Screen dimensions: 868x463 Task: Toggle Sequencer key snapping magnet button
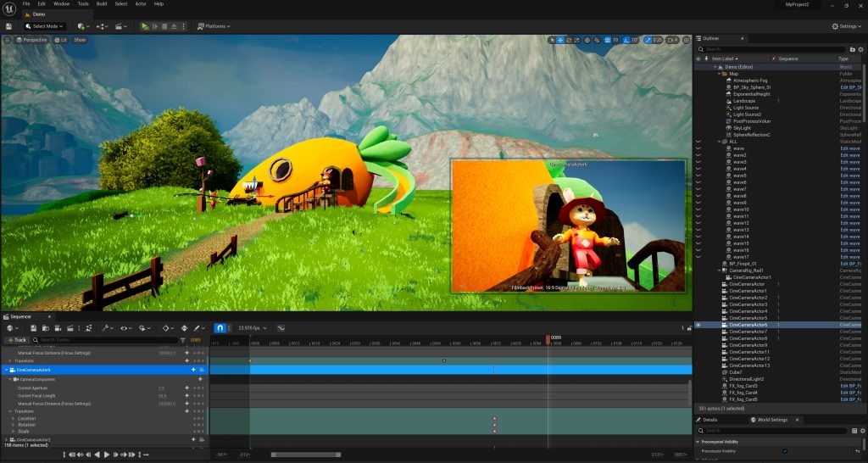click(x=220, y=328)
